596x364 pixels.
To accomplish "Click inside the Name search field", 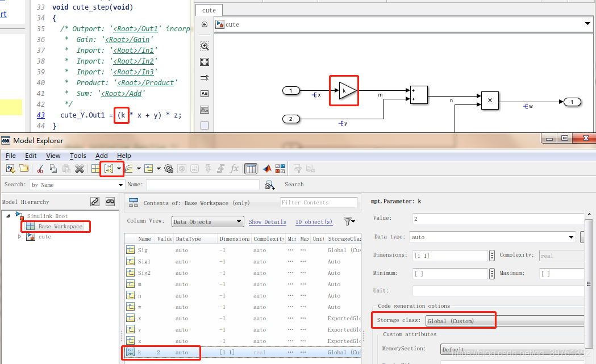I will [x=202, y=184].
